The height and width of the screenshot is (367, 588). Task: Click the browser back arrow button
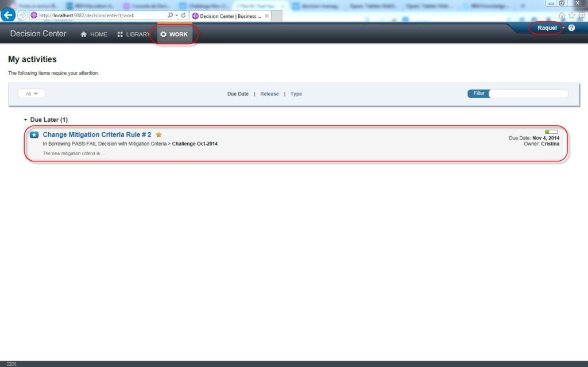click(8, 16)
